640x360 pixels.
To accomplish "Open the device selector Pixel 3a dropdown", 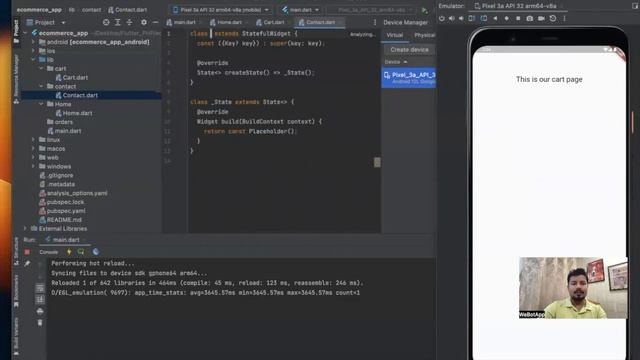I will 221,10.
